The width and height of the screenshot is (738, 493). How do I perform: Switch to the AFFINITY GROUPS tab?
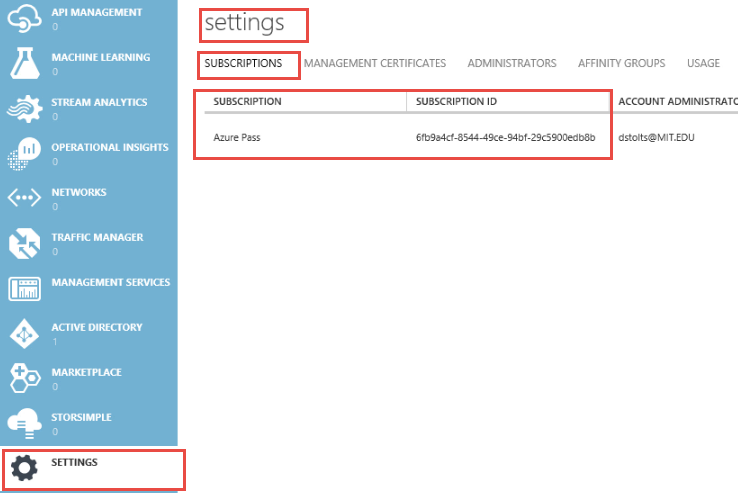coord(621,63)
